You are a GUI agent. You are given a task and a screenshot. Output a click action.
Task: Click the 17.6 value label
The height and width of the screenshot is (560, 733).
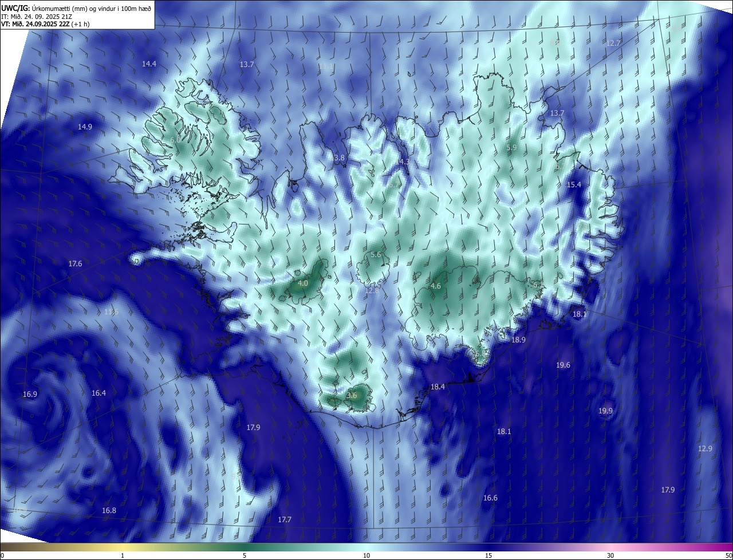(75, 264)
